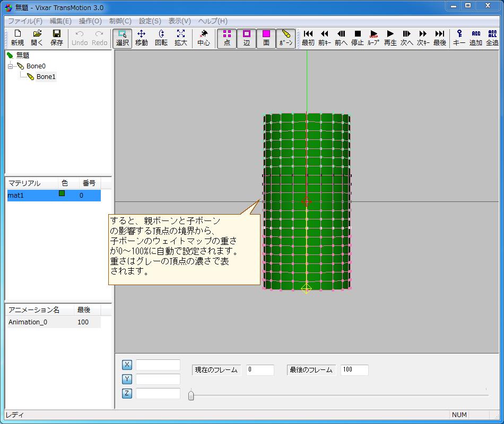Open the 設定 (Settings) menu
504x424 pixels.
[149, 21]
